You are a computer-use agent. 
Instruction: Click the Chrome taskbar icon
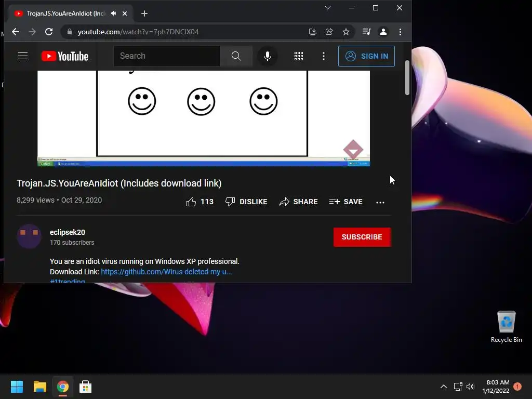[62, 387]
